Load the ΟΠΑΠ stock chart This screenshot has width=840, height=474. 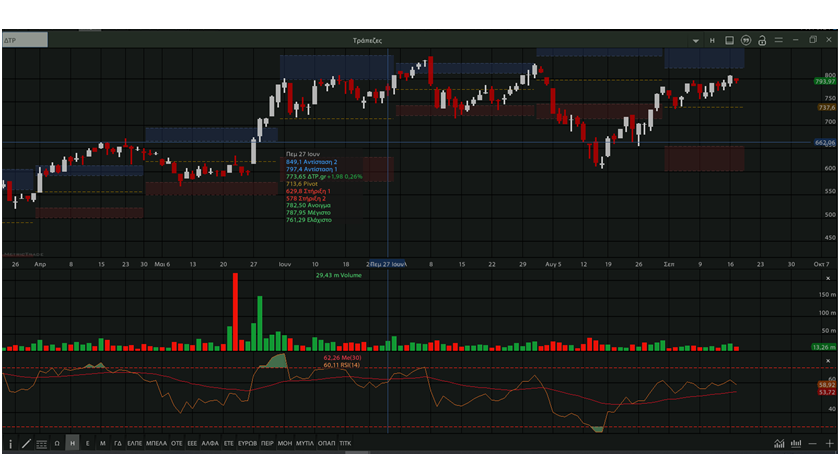326,443
